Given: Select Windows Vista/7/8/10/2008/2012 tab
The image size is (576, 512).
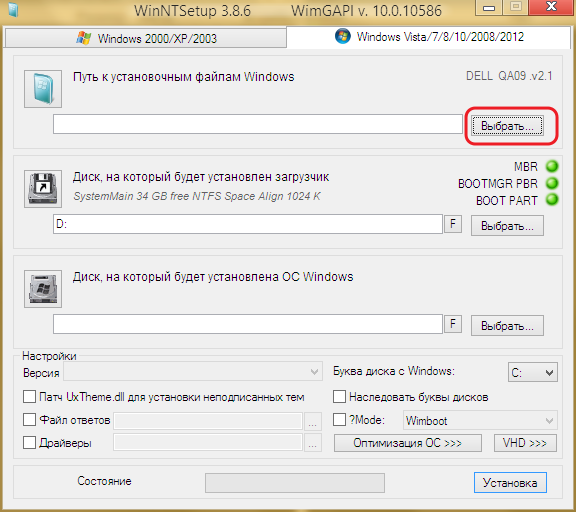Looking at the screenshot, I should (428, 37).
